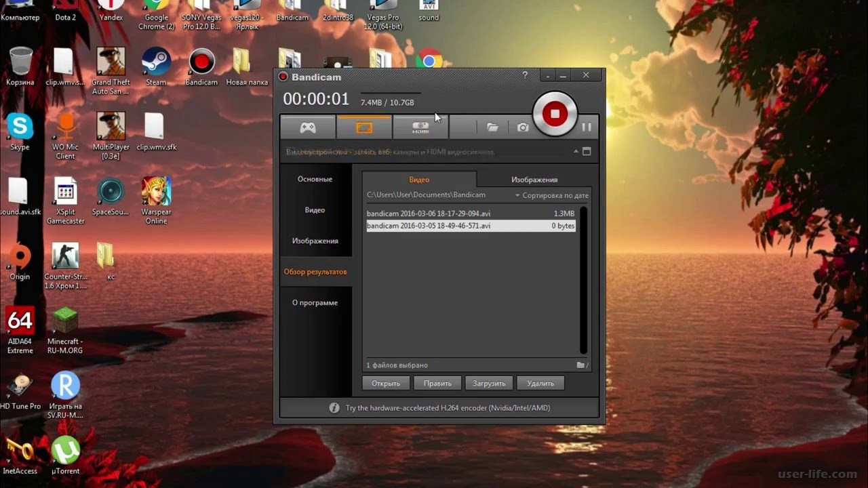Click the file list vertical scrollbar
Screen dimensions: 868x488
tap(583, 280)
